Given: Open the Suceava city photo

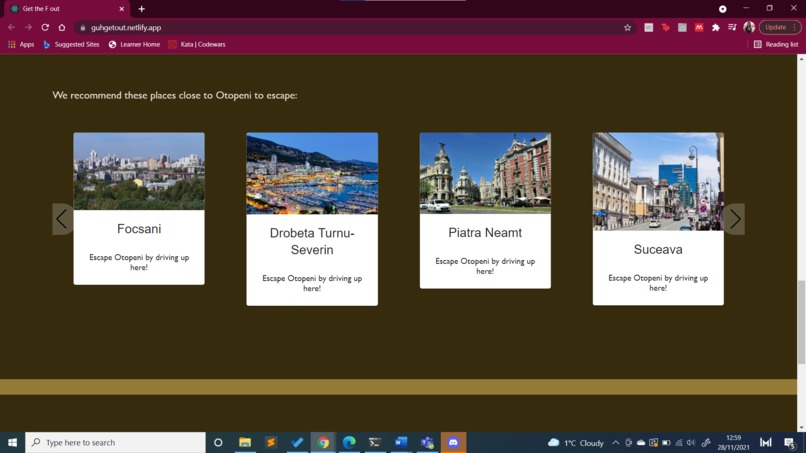Looking at the screenshot, I should 658,182.
